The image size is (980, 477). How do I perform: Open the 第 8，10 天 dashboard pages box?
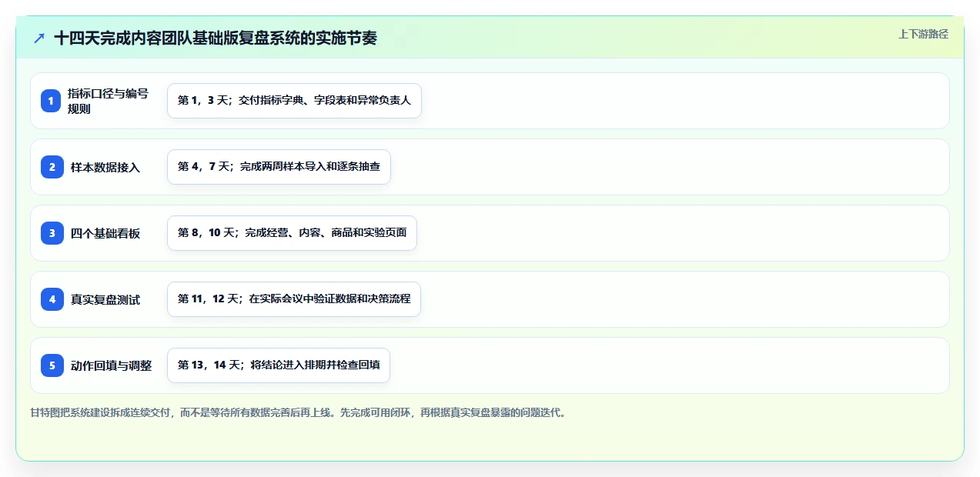click(292, 233)
